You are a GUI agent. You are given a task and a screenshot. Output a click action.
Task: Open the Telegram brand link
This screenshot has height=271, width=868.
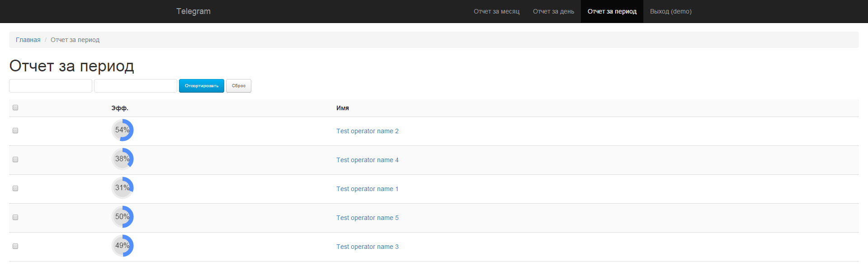click(193, 11)
